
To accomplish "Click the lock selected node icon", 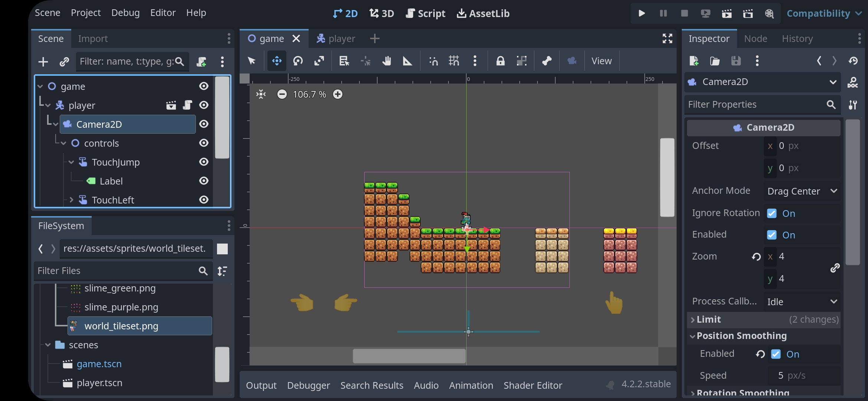I will pos(500,61).
